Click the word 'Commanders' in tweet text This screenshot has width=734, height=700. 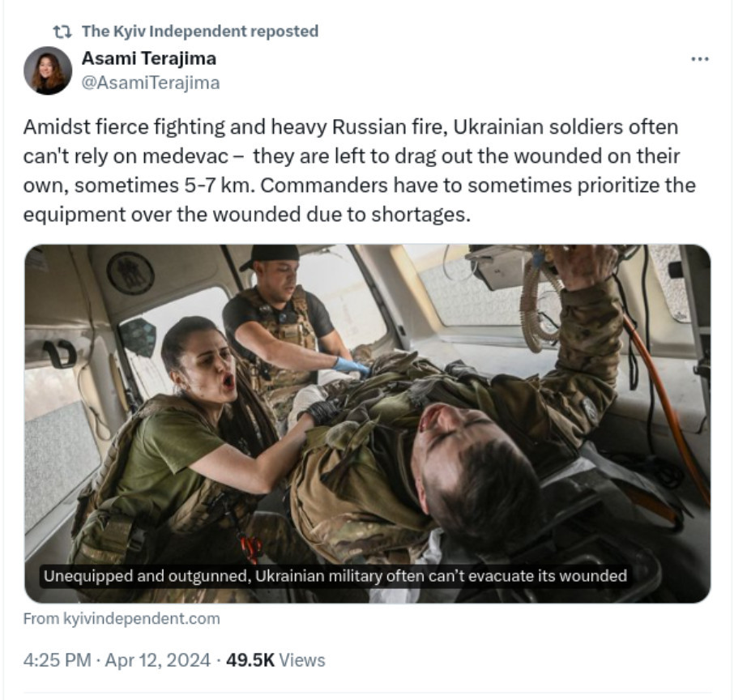tap(324, 186)
